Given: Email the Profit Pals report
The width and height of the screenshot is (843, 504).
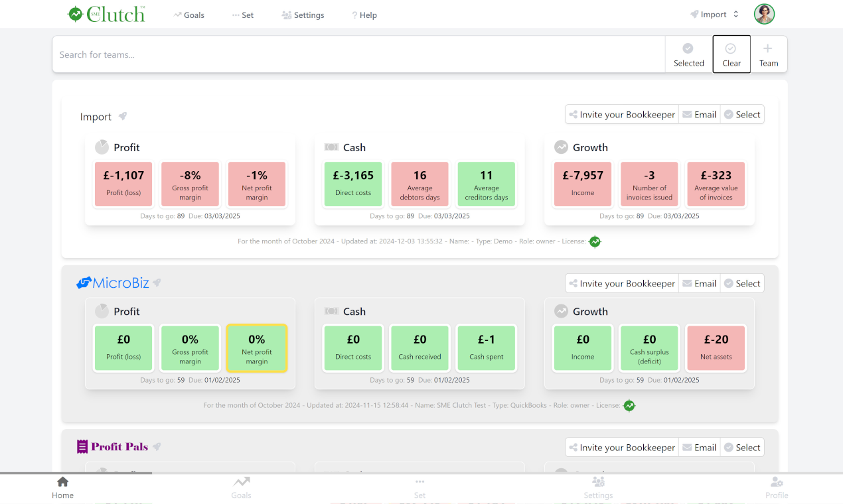Looking at the screenshot, I should (699, 447).
